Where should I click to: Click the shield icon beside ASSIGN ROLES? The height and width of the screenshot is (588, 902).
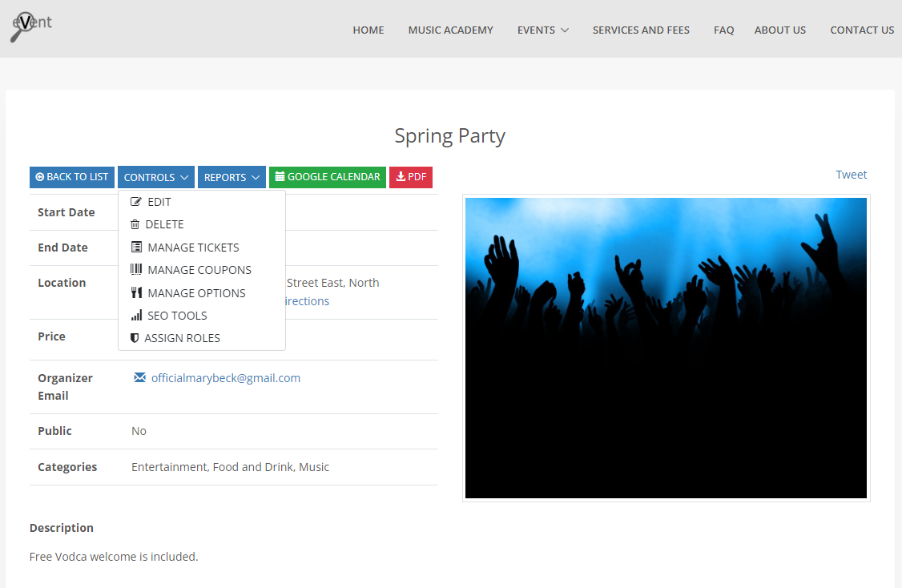coord(135,338)
